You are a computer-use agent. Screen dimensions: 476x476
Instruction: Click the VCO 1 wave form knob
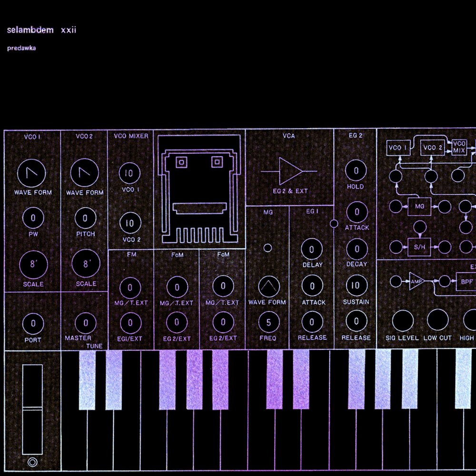[x=32, y=173]
